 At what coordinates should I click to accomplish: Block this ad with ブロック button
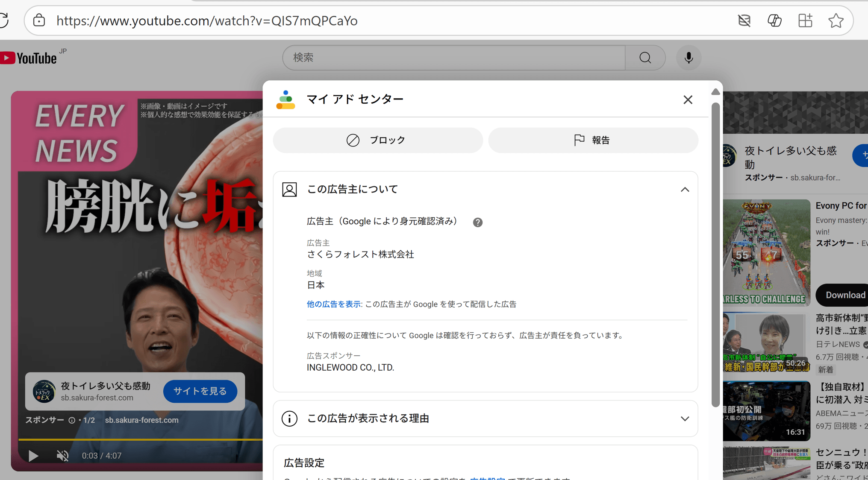click(378, 140)
